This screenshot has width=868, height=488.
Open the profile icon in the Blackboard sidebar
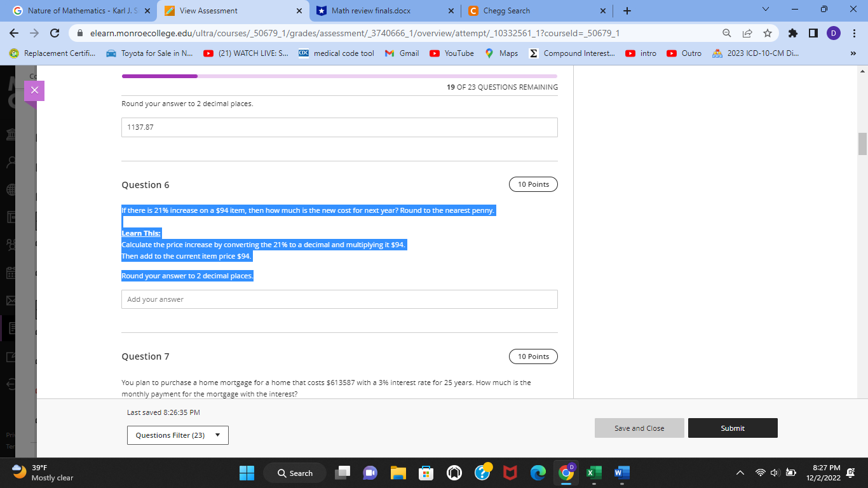[10, 163]
